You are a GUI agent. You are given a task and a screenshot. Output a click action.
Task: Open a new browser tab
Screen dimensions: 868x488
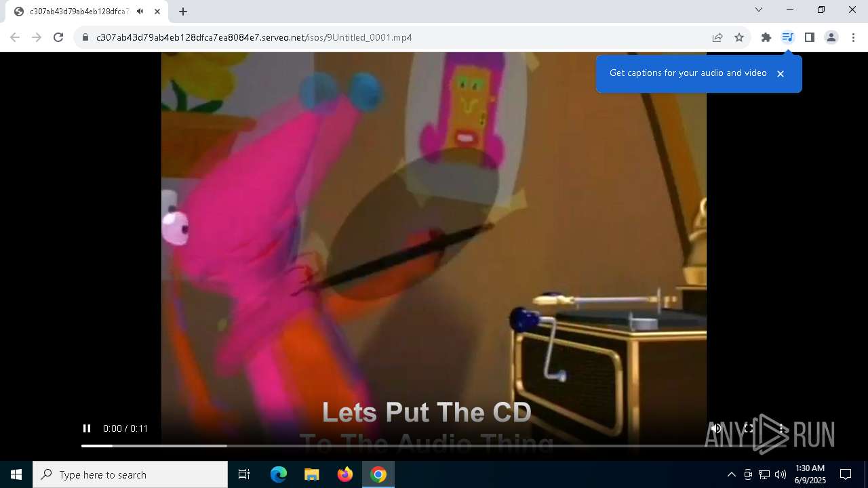pos(183,11)
